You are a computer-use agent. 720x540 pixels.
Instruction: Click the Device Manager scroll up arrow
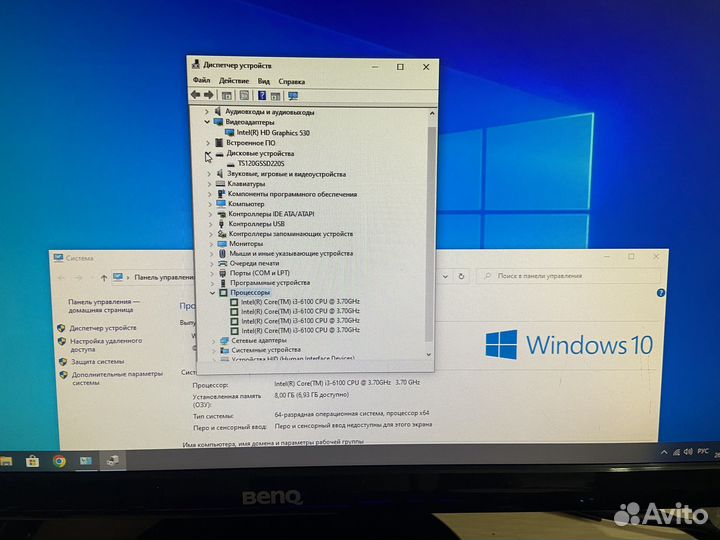pos(432,113)
